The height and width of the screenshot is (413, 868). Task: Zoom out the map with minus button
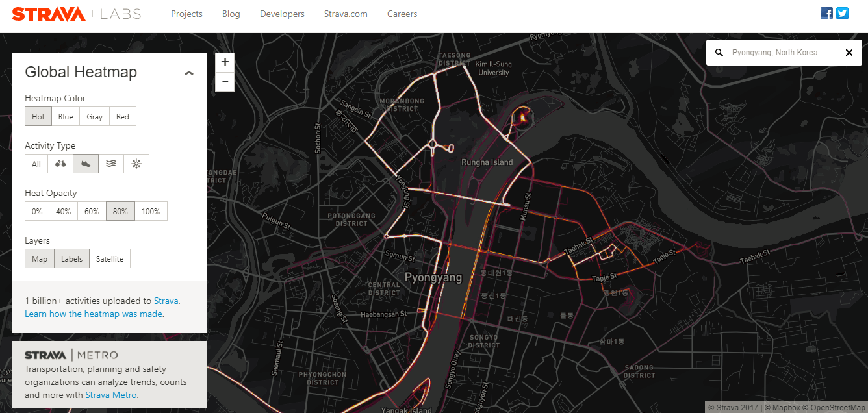click(225, 81)
